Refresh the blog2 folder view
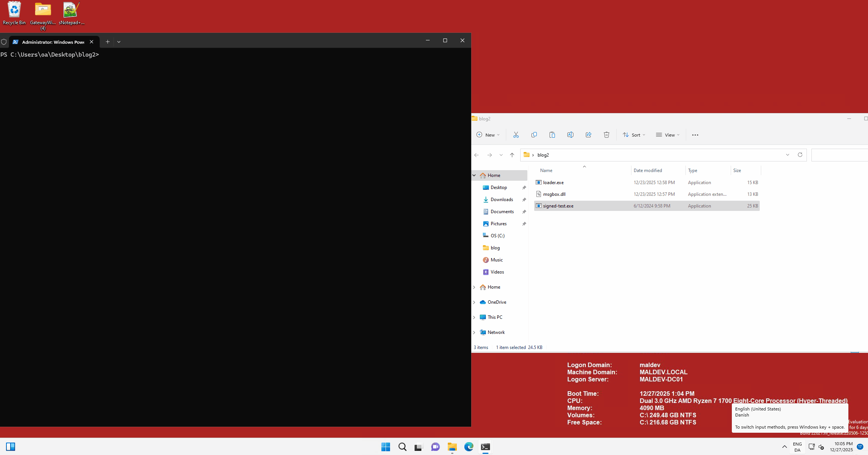Screen dimensions: 868x455 click(800, 155)
